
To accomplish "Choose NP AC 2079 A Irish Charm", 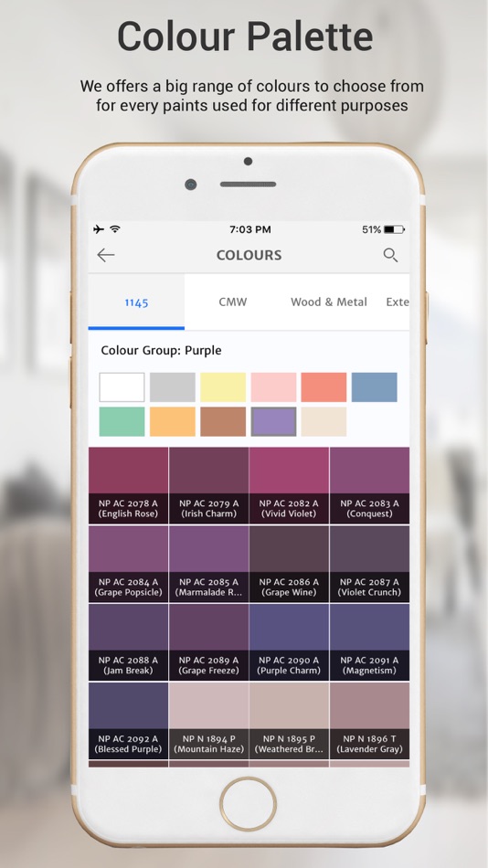I will pos(209,485).
